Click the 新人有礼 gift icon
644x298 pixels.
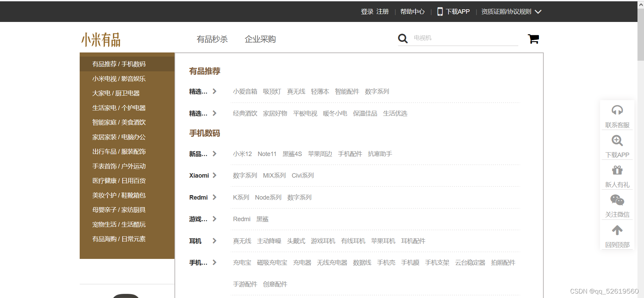pyautogui.click(x=617, y=170)
